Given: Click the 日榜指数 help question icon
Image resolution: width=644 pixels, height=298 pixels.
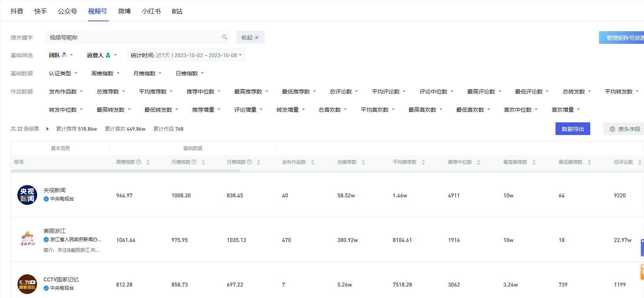Looking at the screenshot, I should tap(249, 162).
